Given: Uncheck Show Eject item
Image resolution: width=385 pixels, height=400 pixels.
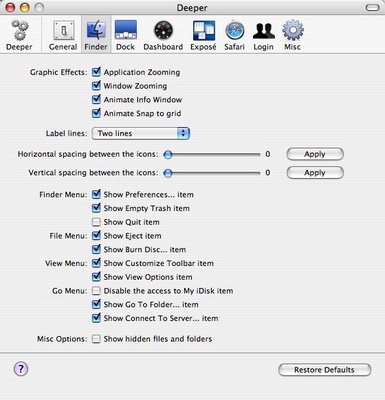Looking at the screenshot, I should [x=96, y=236].
